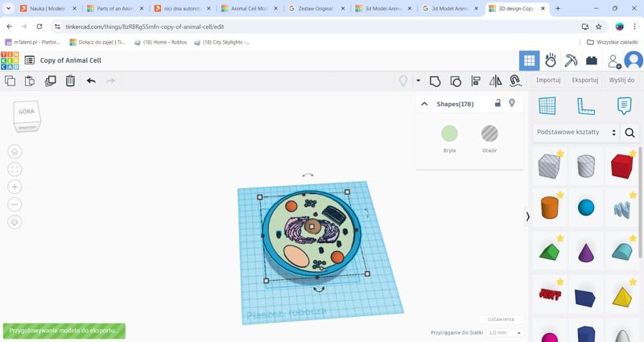
Task: Undo the last action
Action: coord(91,81)
